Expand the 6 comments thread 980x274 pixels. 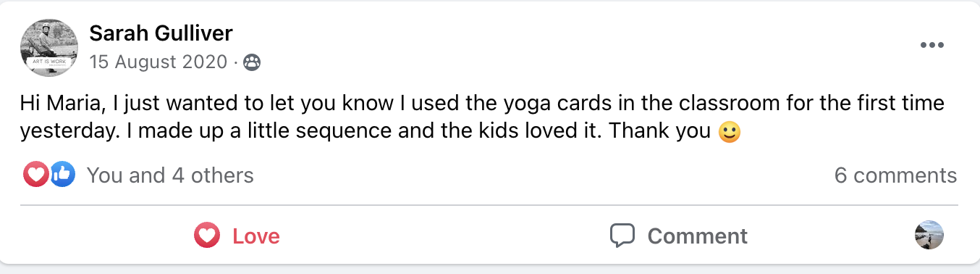(895, 175)
